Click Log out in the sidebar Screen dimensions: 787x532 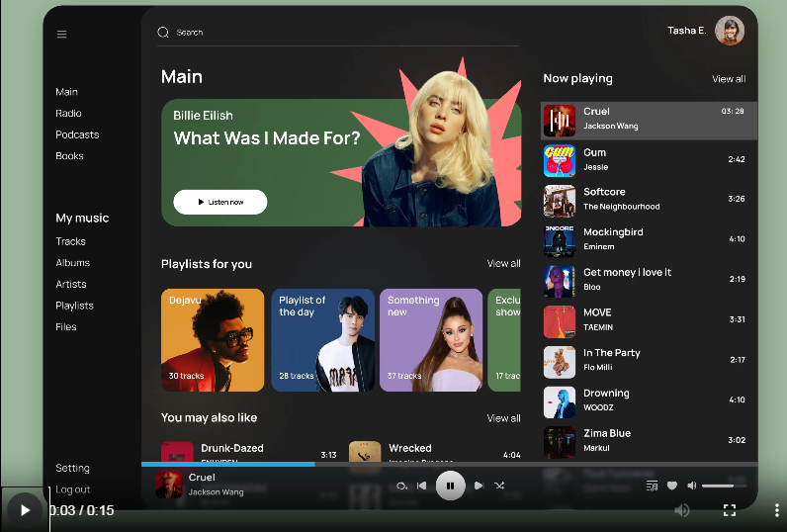pyautogui.click(x=73, y=489)
